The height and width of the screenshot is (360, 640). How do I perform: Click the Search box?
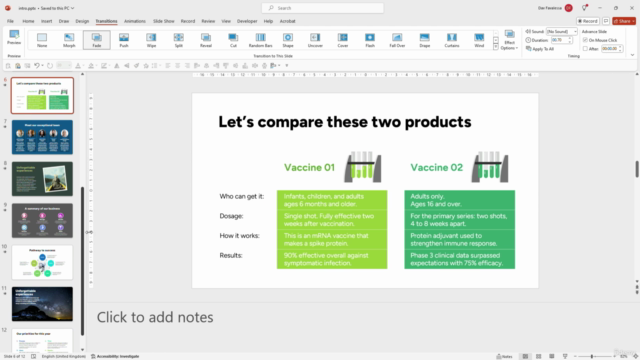point(322,8)
